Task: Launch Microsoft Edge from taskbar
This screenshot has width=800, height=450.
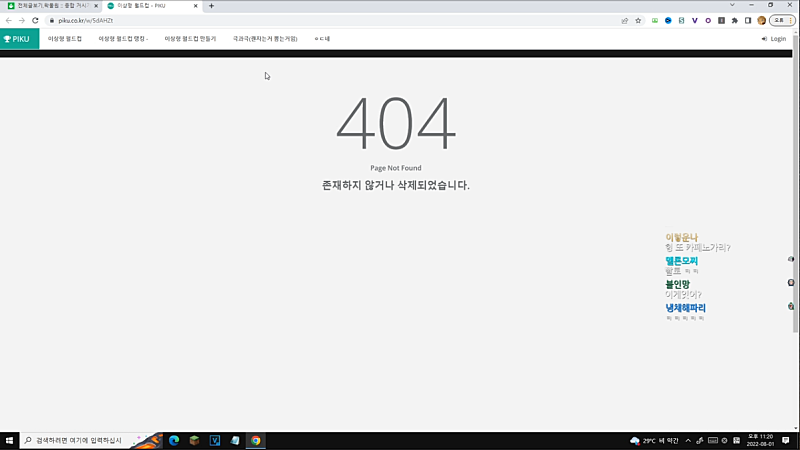Action: [x=174, y=440]
